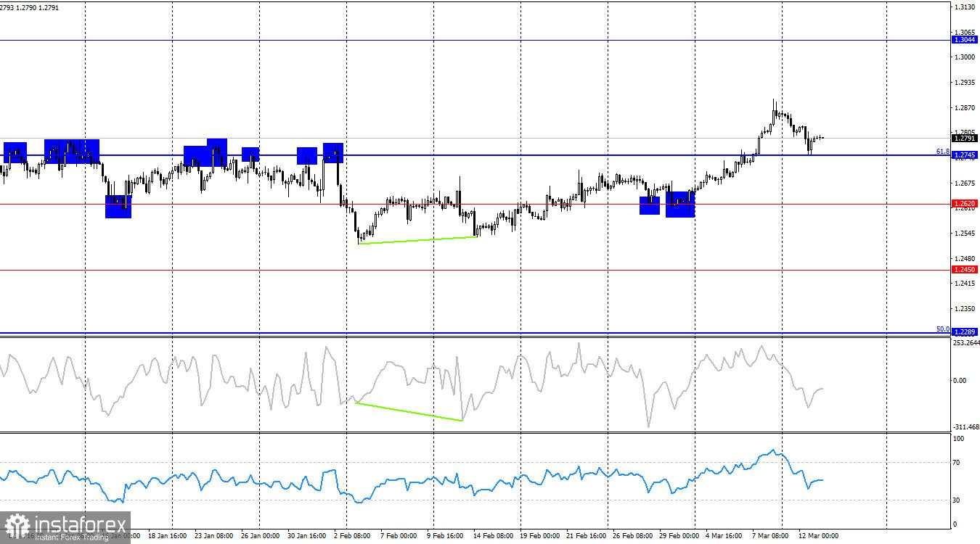The height and width of the screenshot is (544, 980).
Task: Click the 70 level on RSI scale
Action: (957, 462)
